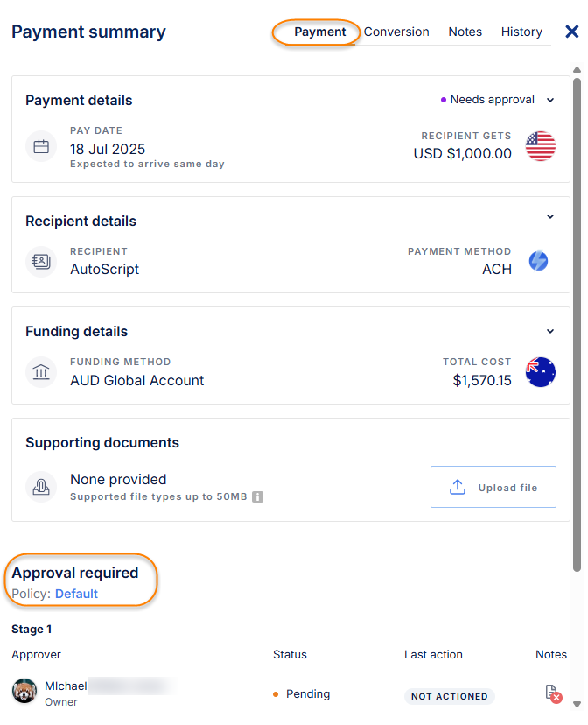Click the US flag icon
588x725 pixels.
click(541, 146)
